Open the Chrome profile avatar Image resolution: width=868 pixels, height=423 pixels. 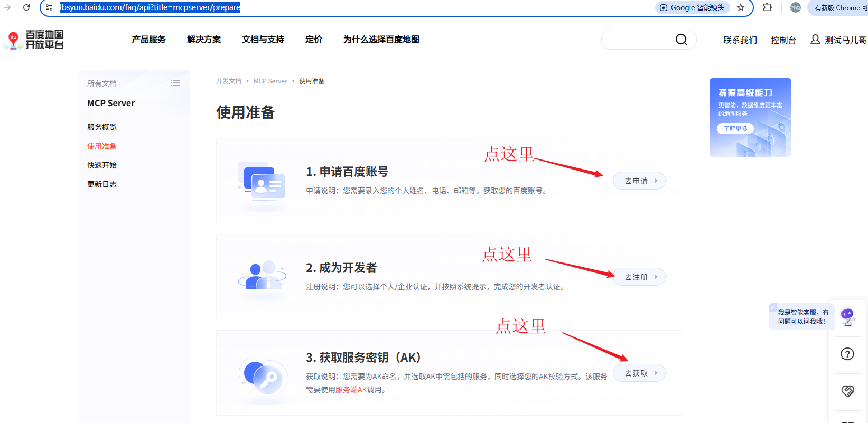coord(796,7)
